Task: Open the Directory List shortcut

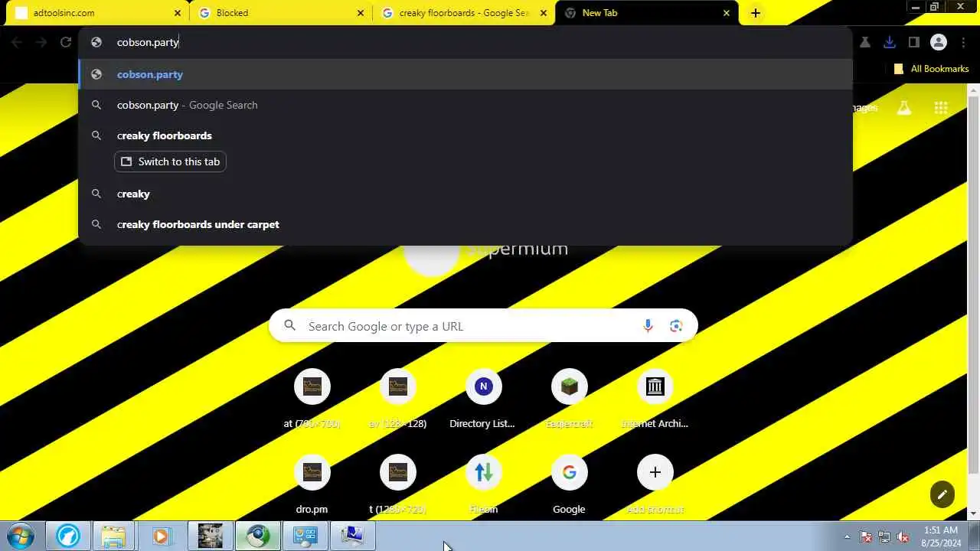Action: (483, 399)
